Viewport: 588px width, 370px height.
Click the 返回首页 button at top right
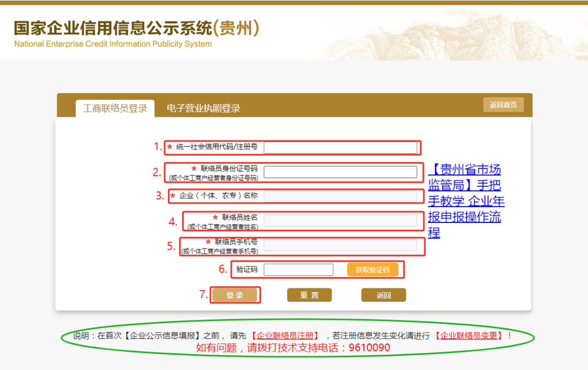503,104
